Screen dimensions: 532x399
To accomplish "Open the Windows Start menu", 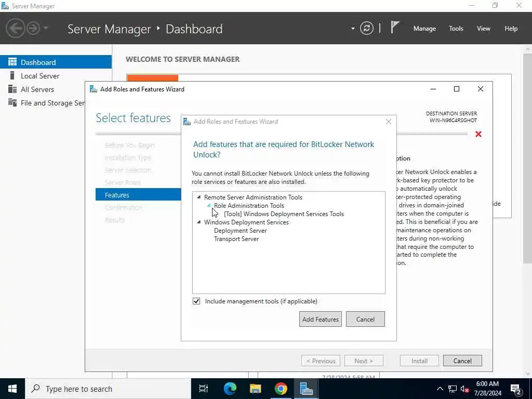I will (12, 389).
